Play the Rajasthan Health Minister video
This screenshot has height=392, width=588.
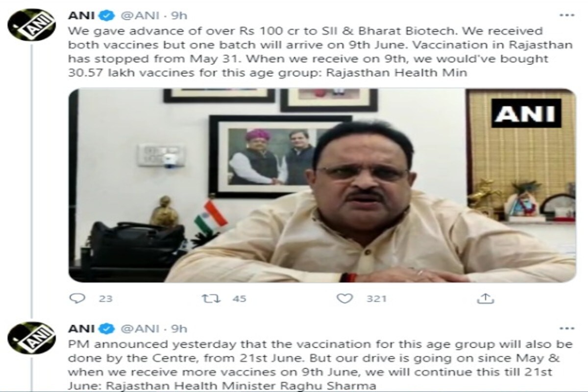pyautogui.click(x=322, y=185)
